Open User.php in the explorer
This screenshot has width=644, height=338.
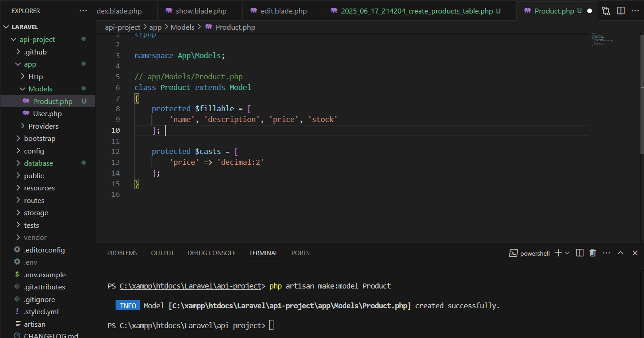click(47, 114)
